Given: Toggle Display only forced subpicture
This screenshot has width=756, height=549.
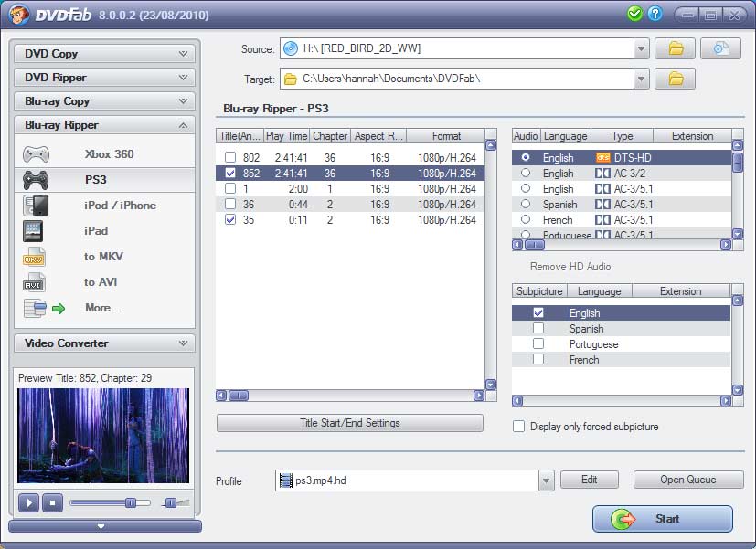Looking at the screenshot, I should tap(519, 427).
